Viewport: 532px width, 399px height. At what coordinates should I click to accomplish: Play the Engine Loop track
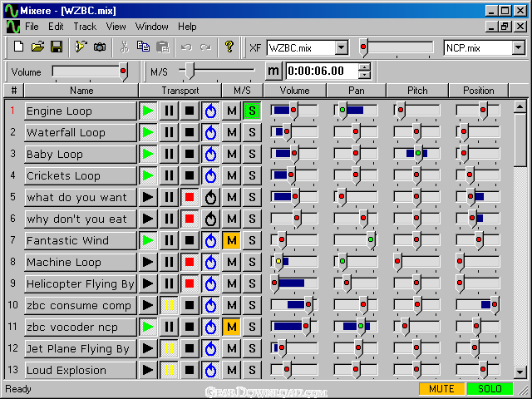(x=148, y=111)
